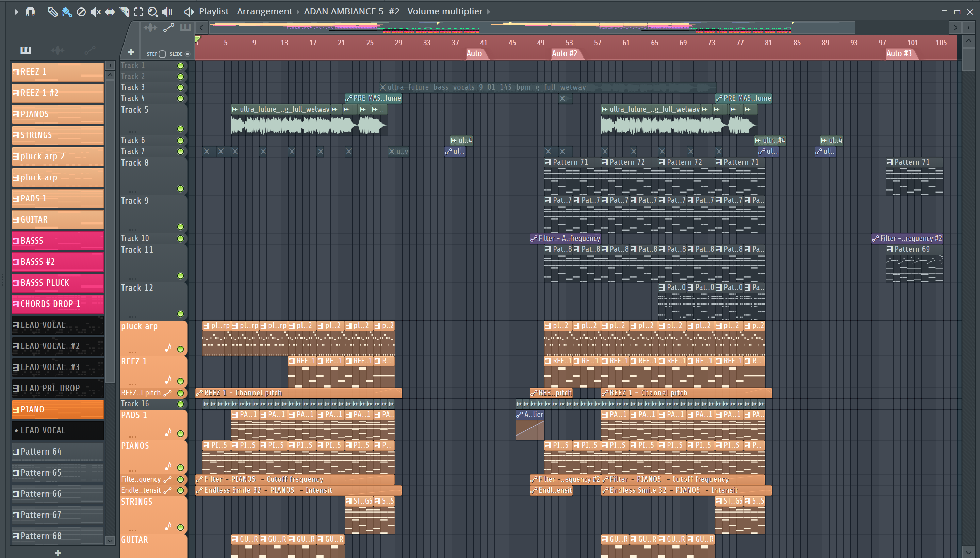
Task: Open Filter - A..frequency clip menu
Action: click(534, 239)
